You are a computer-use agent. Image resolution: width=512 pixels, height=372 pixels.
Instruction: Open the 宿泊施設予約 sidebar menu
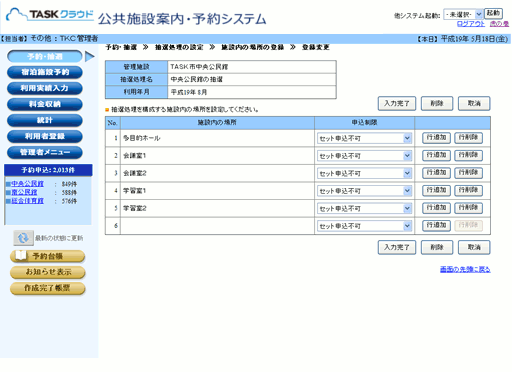(x=45, y=72)
